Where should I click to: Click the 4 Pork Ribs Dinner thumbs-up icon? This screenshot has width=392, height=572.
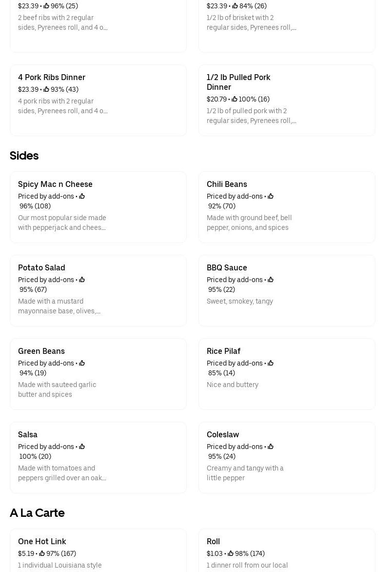46,89
